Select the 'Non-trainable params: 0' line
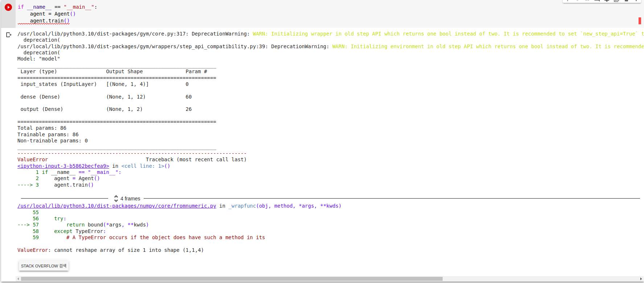644x283 pixels. pos(53,141)
